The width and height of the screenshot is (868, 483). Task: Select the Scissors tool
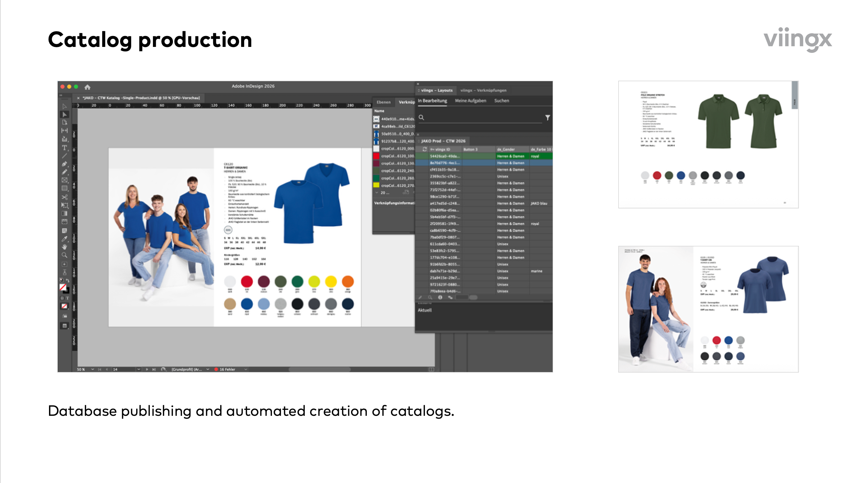pos(64,197)
